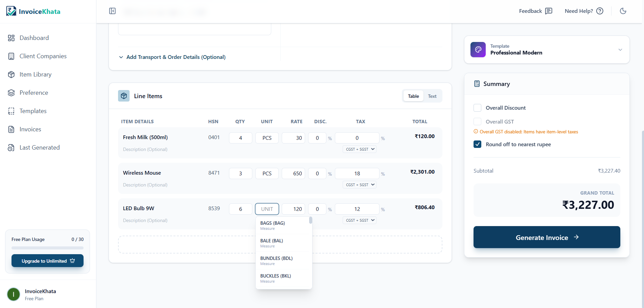This screenshot has width=644, height=308.
Task: Select the Table view for Line Items
Action: pos(413,96)
